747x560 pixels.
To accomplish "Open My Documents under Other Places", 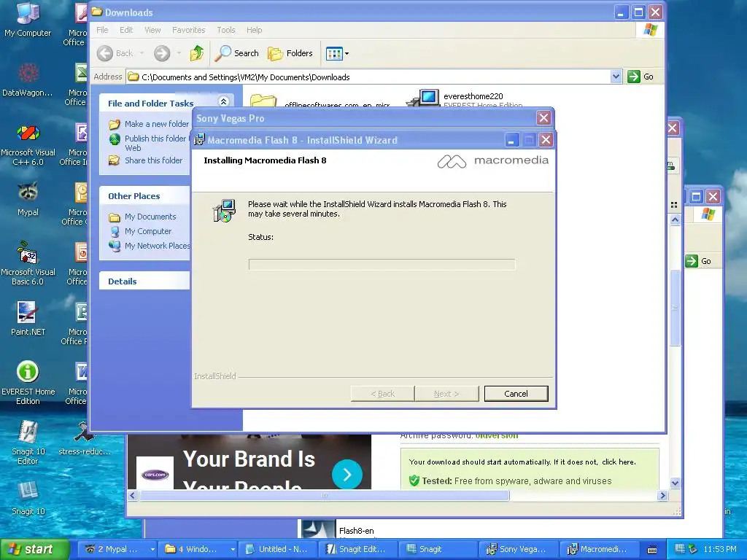I will pyautogui.click(x=142, y=217).
